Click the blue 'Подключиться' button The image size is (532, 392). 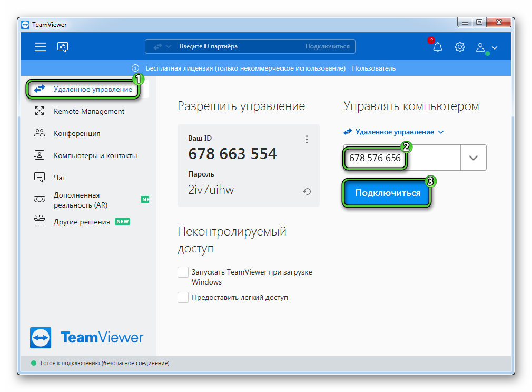(x=388, y=193)
